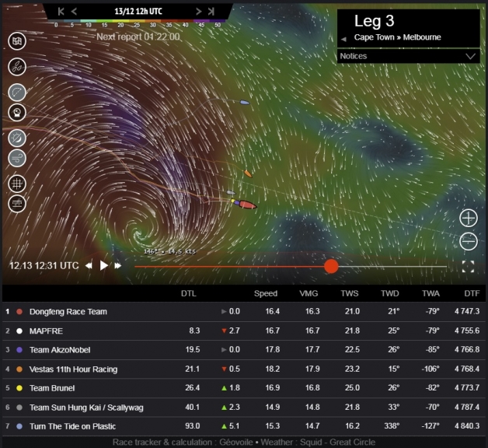Jump to first report in date bar
The height and width of the screenshot is (448, 488).
(x=61, y=12)
